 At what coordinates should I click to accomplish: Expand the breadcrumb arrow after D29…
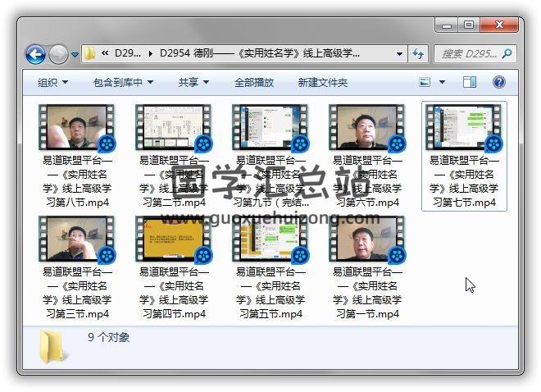[151, 54]
